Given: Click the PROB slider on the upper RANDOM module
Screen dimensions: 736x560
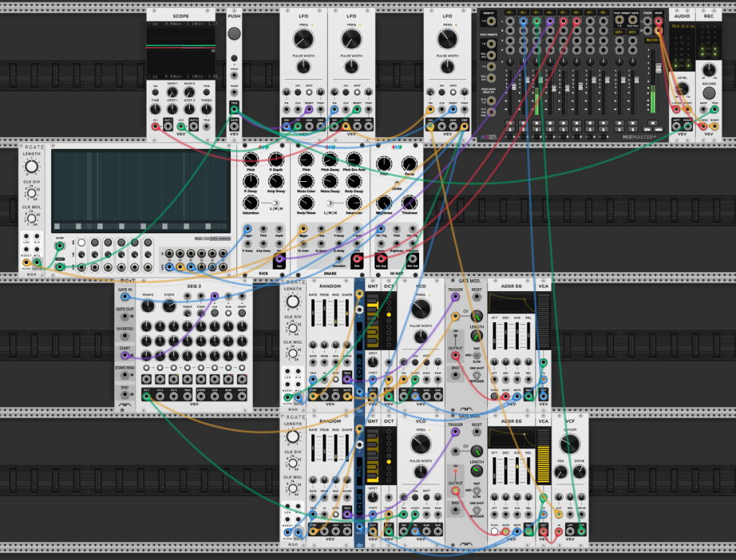Looking at the screenshot, I should (x=324, y=313).
